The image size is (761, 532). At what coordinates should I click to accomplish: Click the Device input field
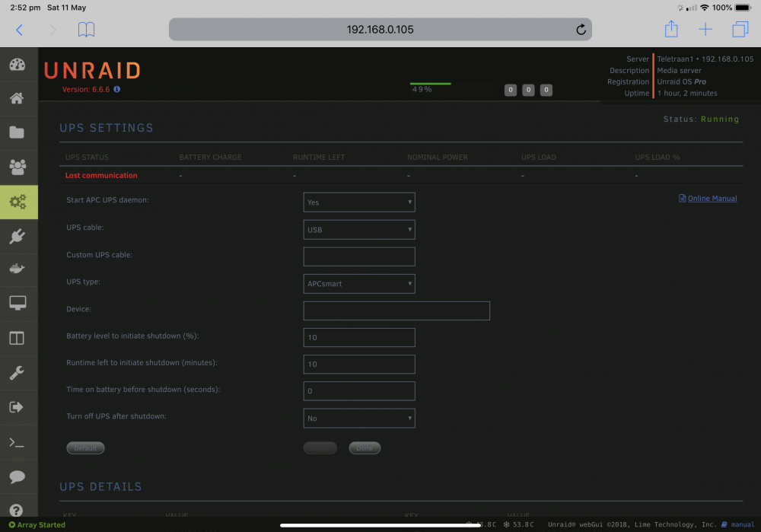[396, 311]
